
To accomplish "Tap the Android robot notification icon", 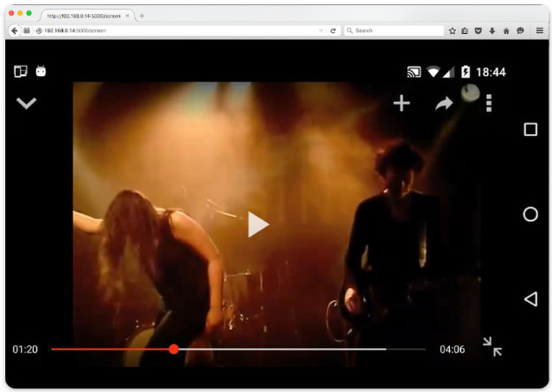I will point(41,71).
